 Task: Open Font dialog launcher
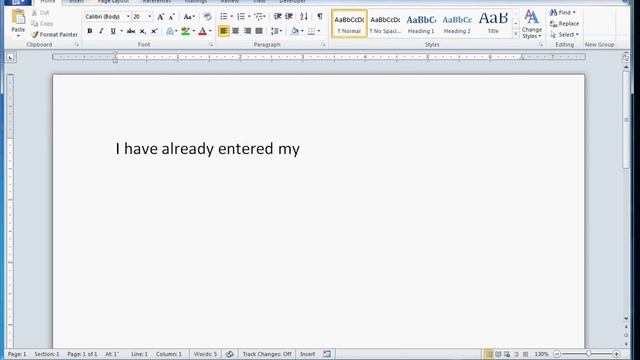click(211, 44)
